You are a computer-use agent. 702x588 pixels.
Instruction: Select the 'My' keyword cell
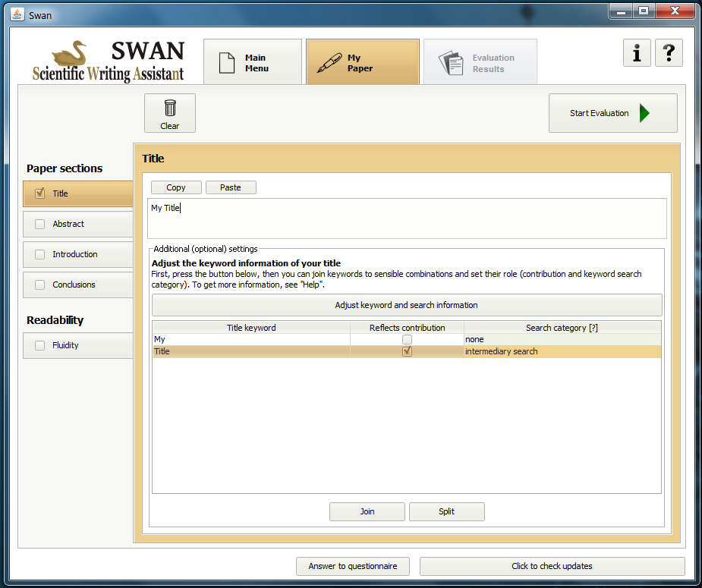[x=251, y=339]
